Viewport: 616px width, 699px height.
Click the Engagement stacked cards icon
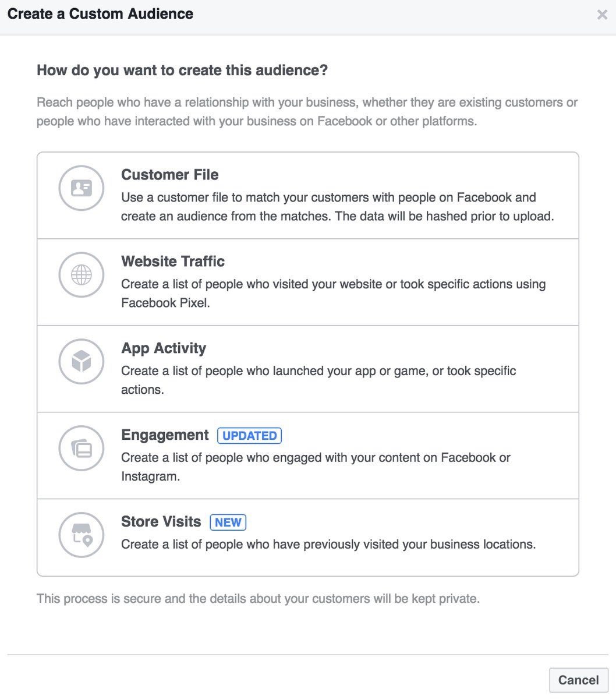[x=82, y=449]
